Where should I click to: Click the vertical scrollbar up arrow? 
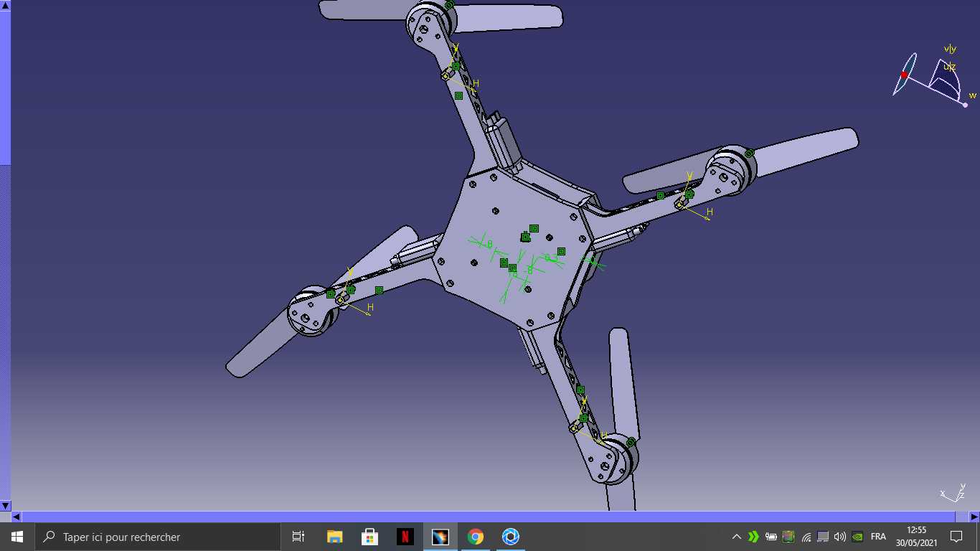pos(5,6)
